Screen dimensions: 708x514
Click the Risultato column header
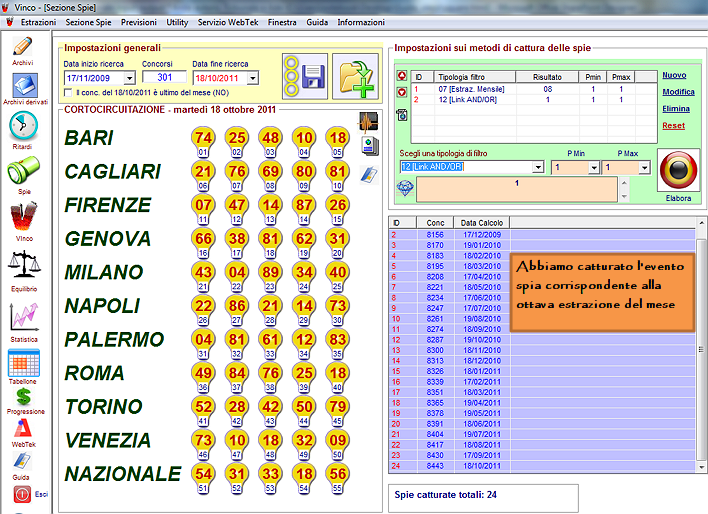[547, 77]
